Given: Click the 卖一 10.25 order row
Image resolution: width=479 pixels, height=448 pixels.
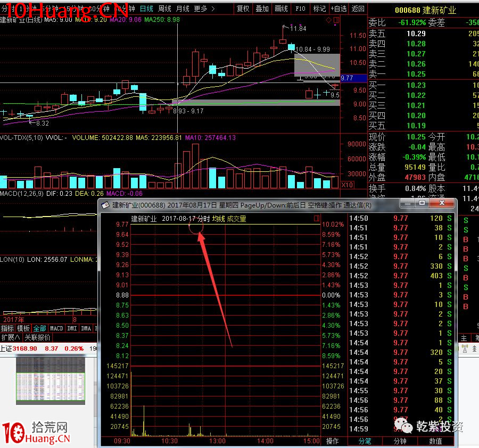Looking at the screenshot, I should pos(424,74).
